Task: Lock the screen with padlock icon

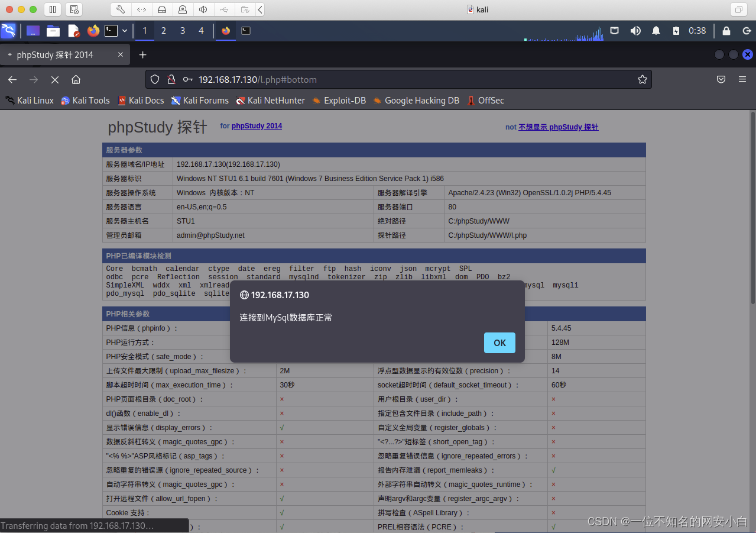Action: click(726, 31)
